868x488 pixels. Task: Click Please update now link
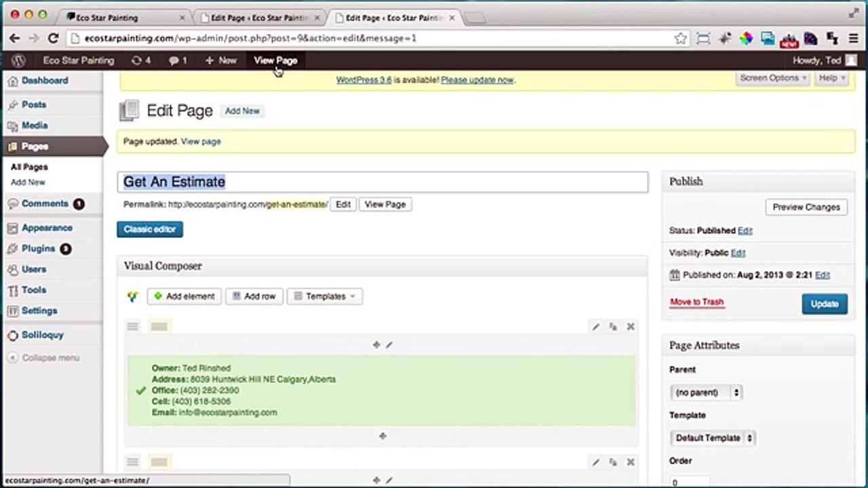coord(477,80)
